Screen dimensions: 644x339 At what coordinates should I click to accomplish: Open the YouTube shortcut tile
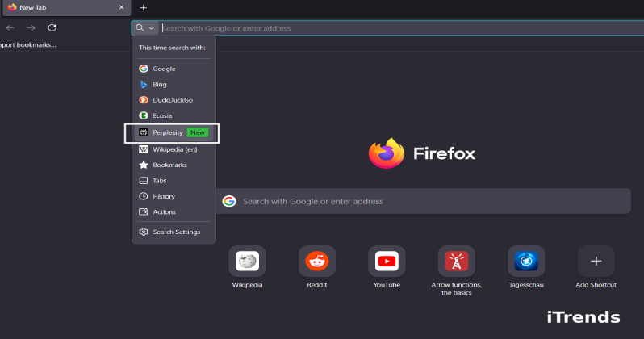point(387,262)
